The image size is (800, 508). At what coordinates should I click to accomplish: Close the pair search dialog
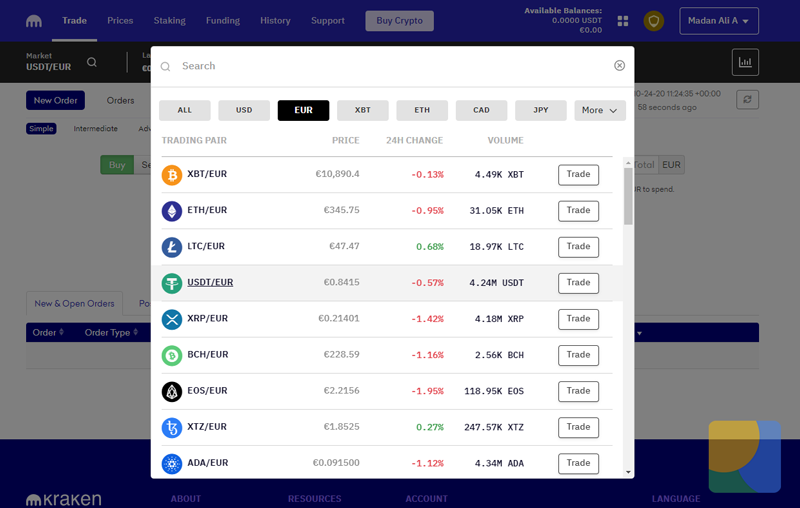click(619, 65)
